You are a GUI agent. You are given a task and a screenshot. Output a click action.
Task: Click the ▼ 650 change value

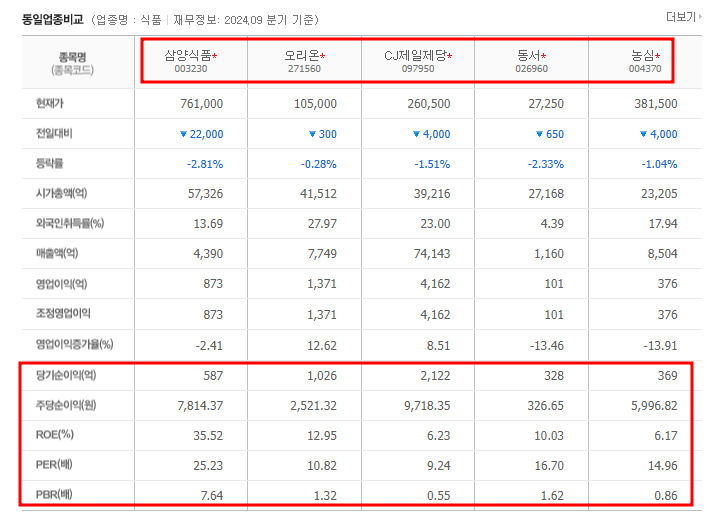pos(550,134)
